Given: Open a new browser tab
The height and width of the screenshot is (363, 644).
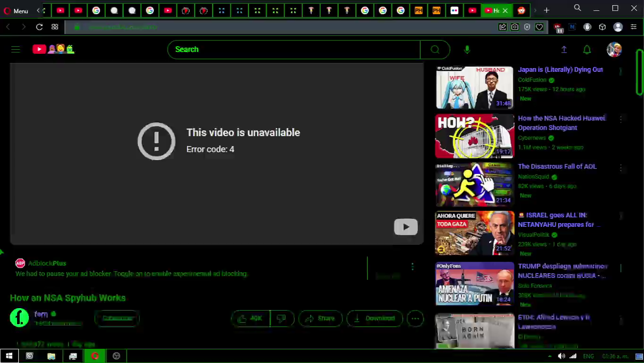Looking at the screenshot, I should [546, 10].
